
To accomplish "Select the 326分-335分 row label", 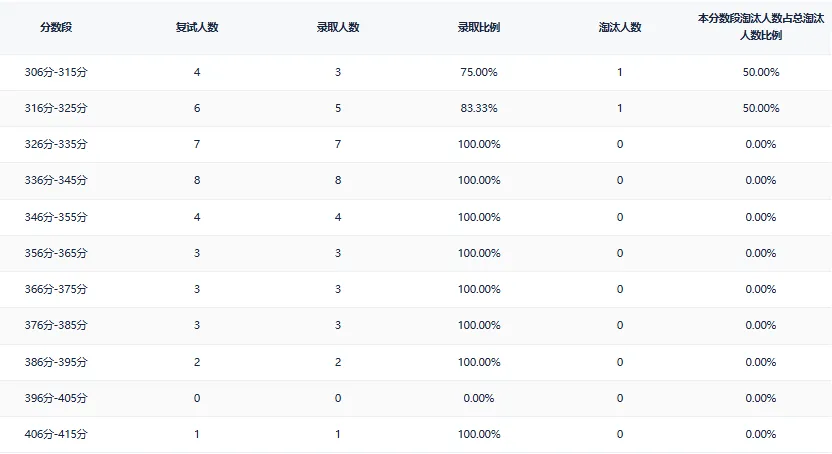I will tap(56, 144).
